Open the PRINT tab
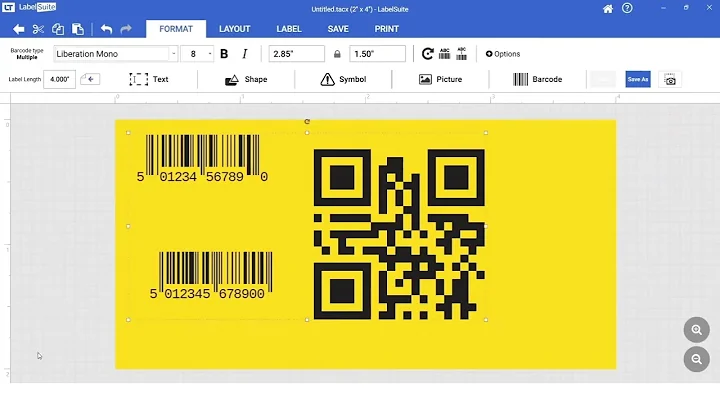 point(387,29)
